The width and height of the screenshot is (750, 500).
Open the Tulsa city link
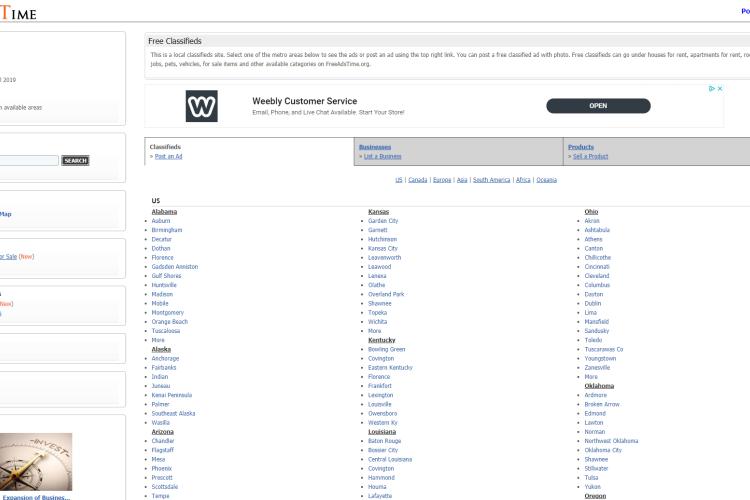point(591,478)
